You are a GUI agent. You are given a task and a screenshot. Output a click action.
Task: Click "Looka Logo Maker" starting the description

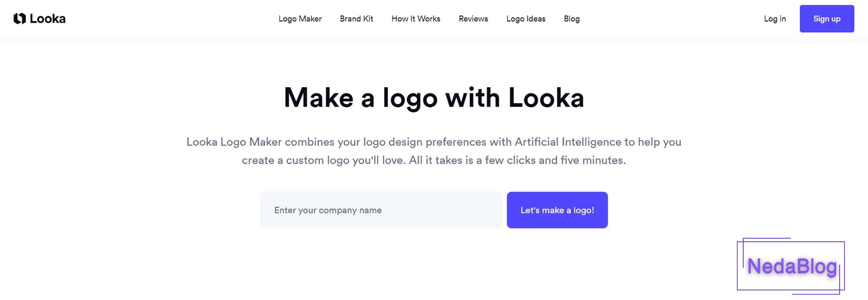pos(234,142)
